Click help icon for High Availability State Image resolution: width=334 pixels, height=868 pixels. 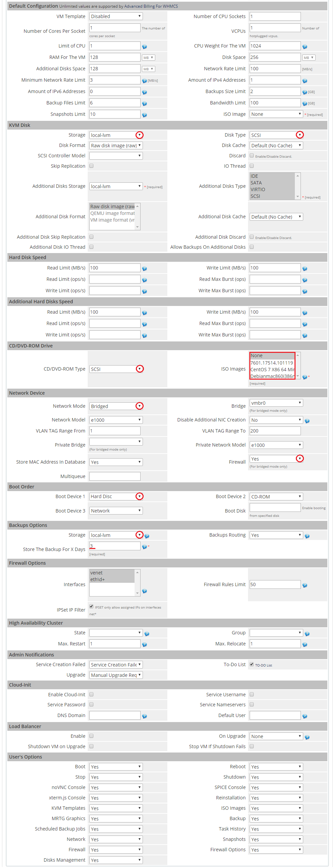coord(147,634)
